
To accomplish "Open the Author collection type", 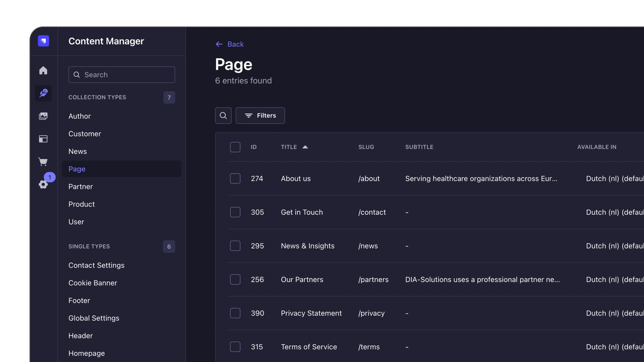I will (x=79, y=116).
